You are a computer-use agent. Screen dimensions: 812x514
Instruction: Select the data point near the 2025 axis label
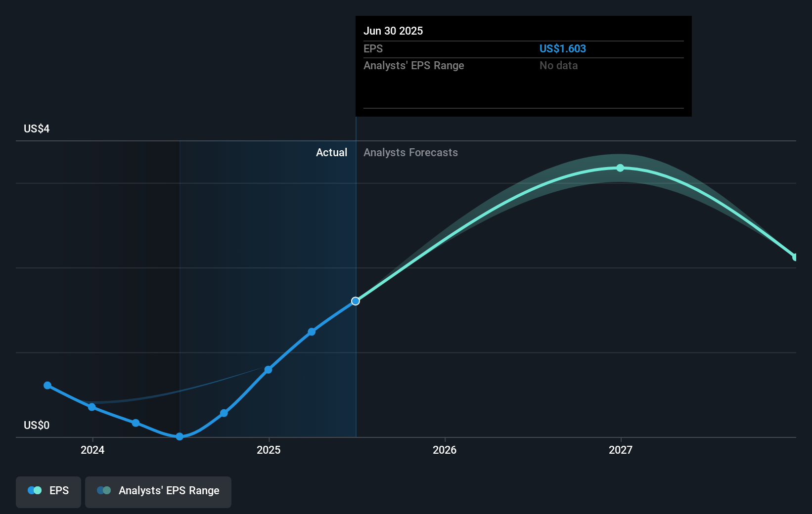(x=268, y=370)
